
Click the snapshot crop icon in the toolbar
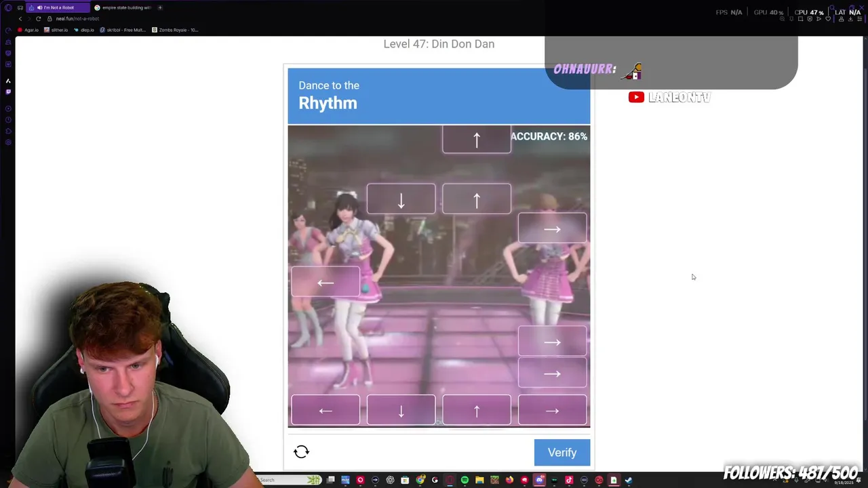click(800, 19)
